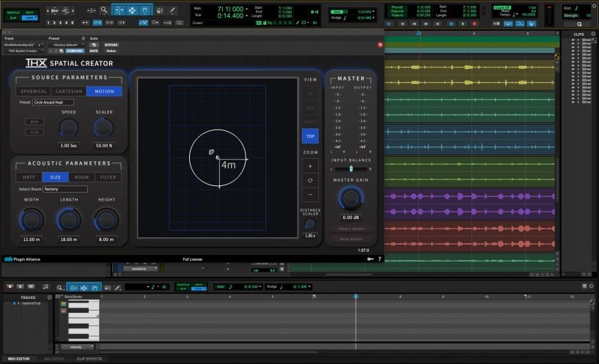Enable the TREBLE BOOST toggle
The height and width of the screenshot is (364, 599).
coord(350,229)
